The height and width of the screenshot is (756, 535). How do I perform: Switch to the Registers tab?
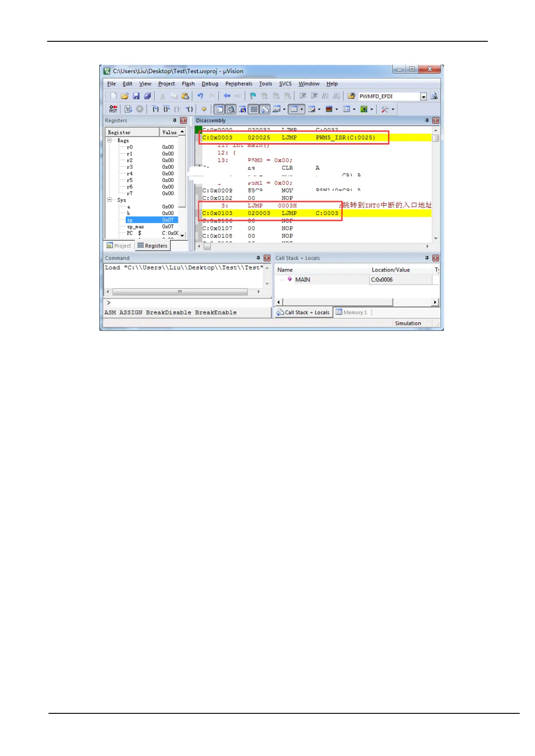point(152,246)
